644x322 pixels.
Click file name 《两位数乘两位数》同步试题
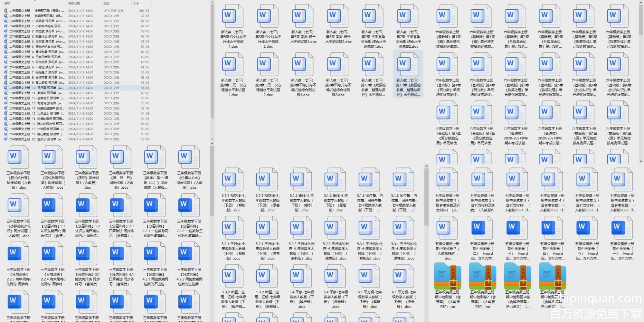pyautogui.click(x=53, y=180)
